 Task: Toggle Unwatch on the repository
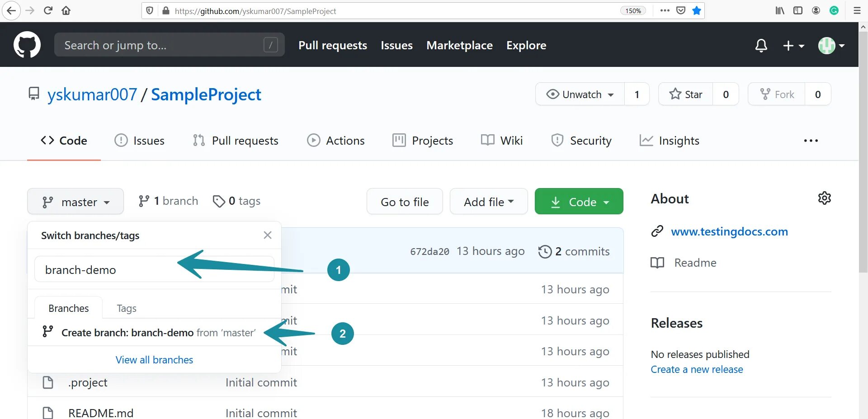(x=580, y=94)
